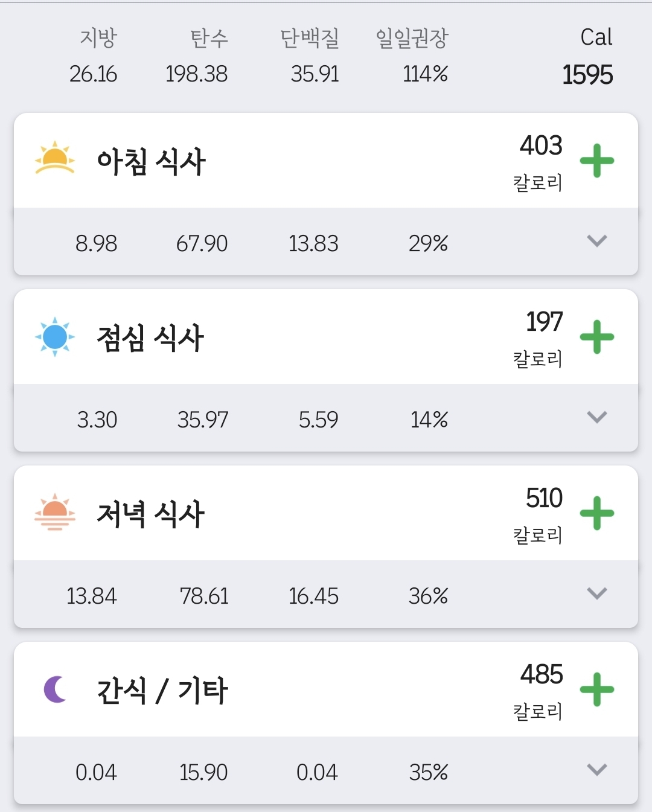Image resolution: width=652 pixels, height=812 pixels.
Task: Expand the 간식 / 기타 details chevron
Action: coord(596,770)
